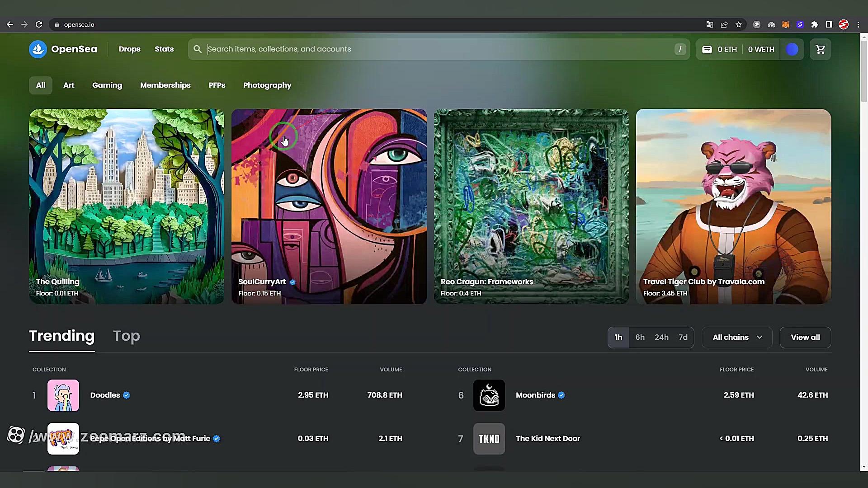Select the PFPs category tab
The image size is (868, 488).
(217, 85)
